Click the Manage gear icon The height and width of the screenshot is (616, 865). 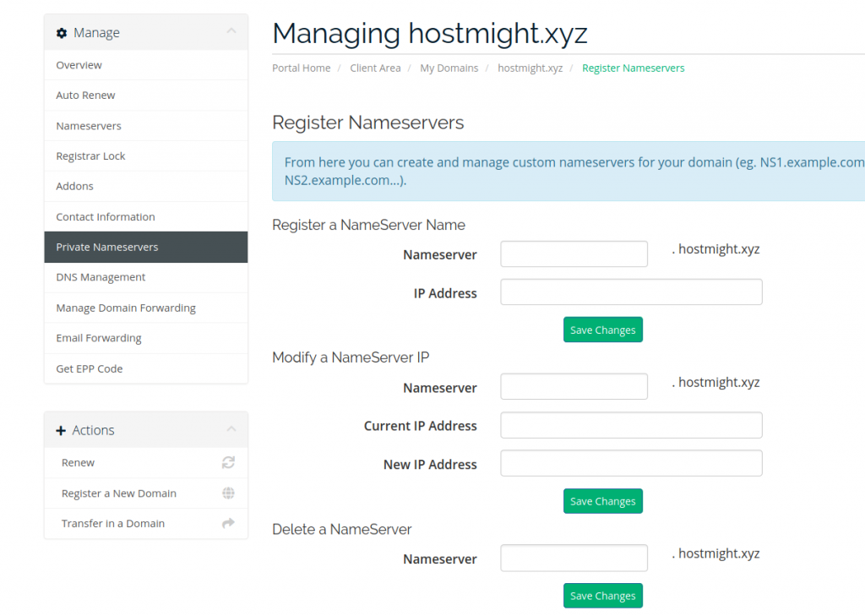click(62, 33)
